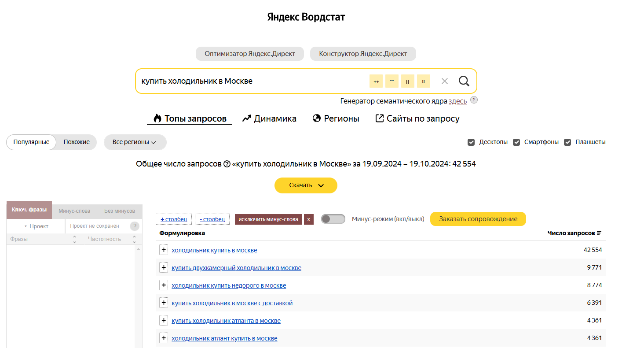Select the 'Похожие' option

tap(77, 142)
